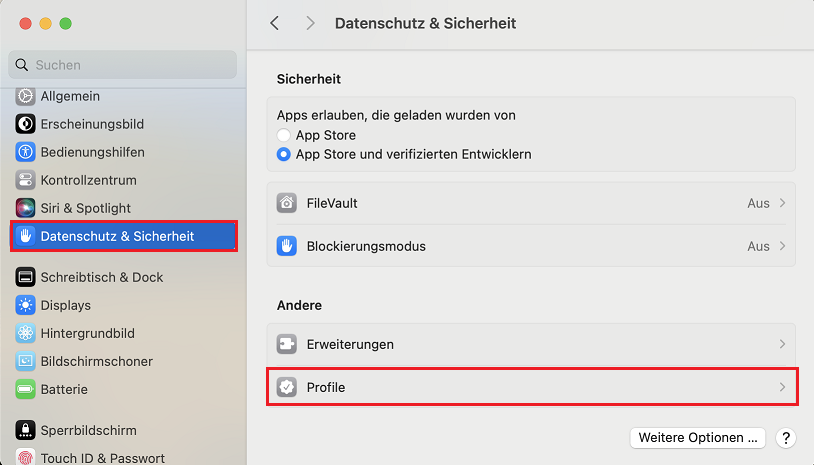Navigate back with the left arrow

[275, 22]
